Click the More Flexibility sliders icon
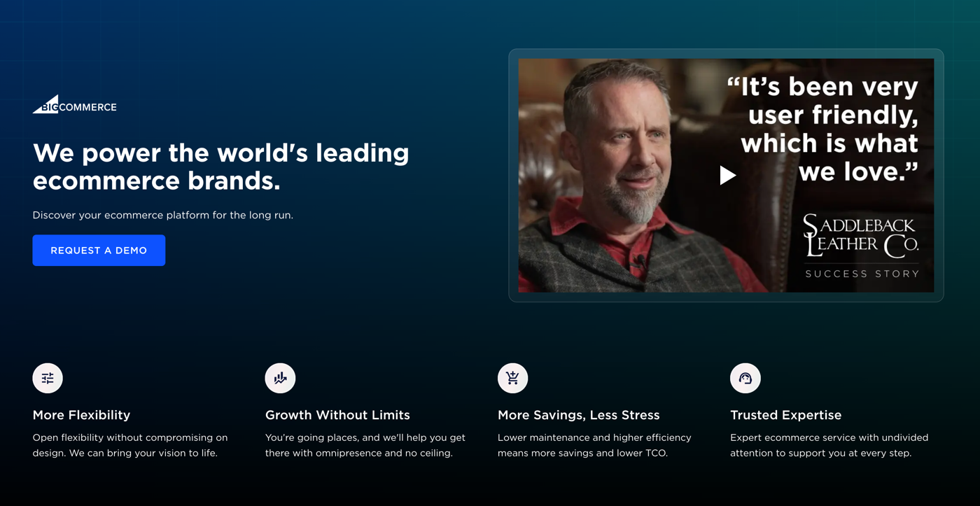 click(48, 378)
